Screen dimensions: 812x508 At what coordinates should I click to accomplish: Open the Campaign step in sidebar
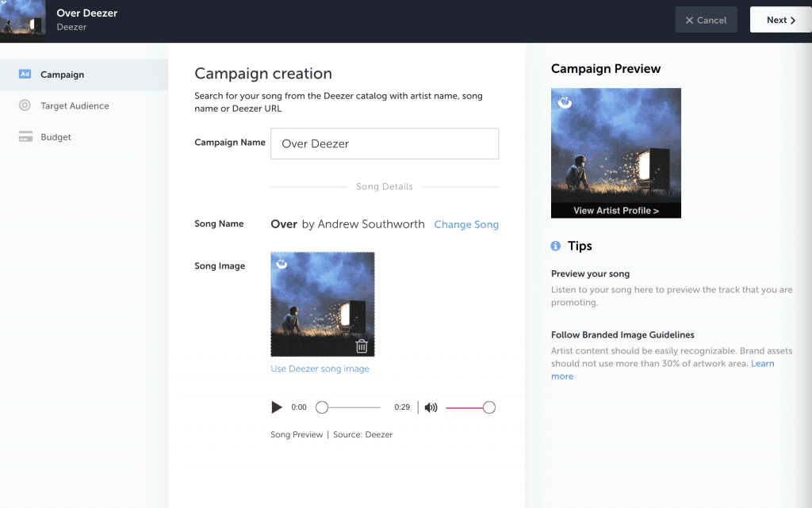coord(84,74)
